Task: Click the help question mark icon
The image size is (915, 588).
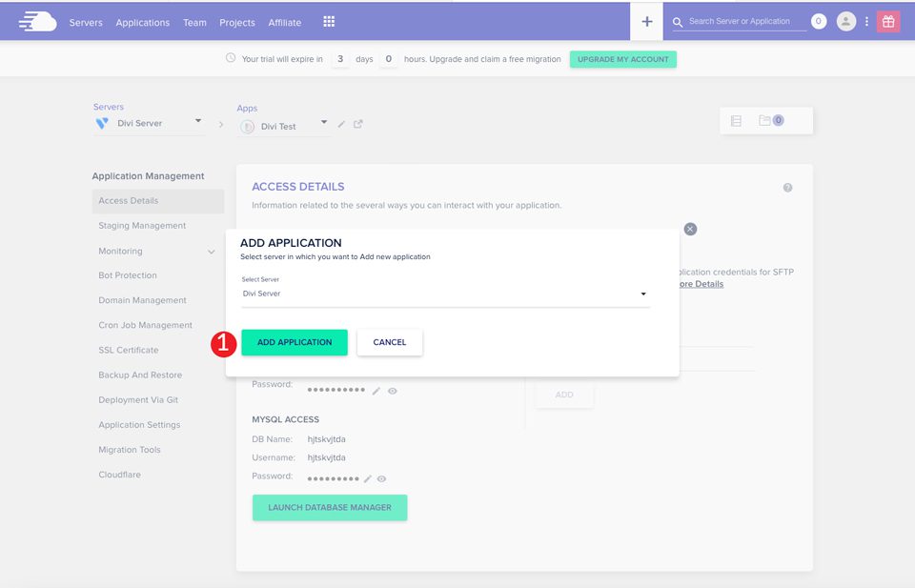Action: pos(787,188)
